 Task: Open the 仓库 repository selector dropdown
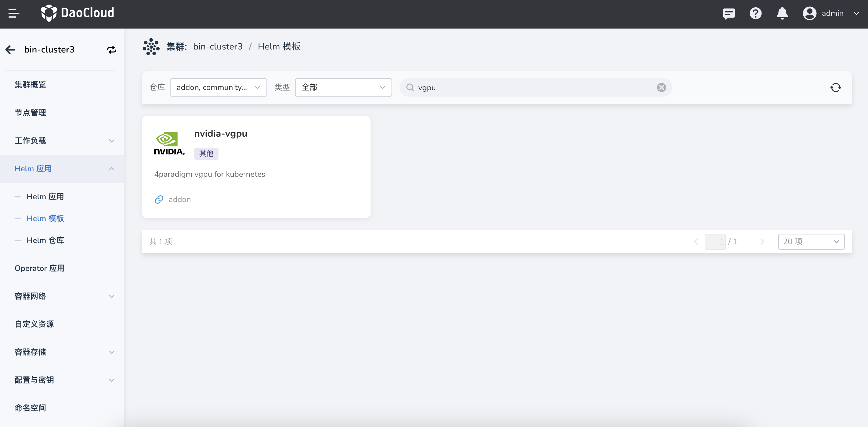coord(218,87)
